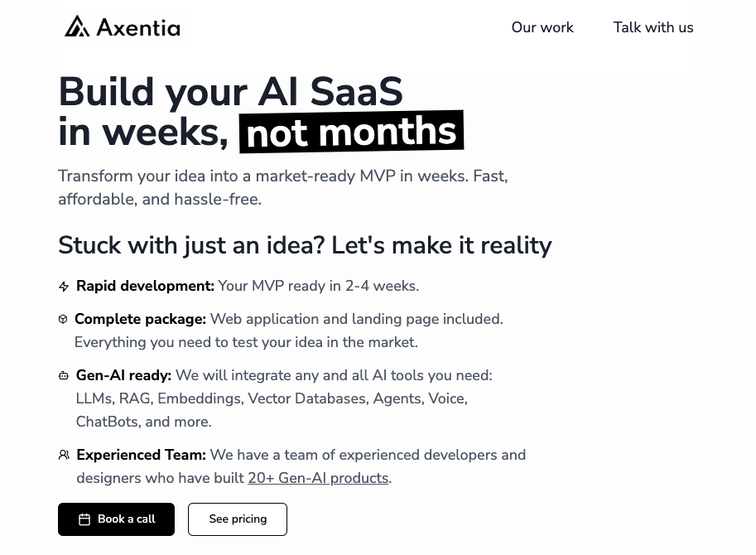Viewport: 756px width, 555px height.
Task: Click the box icon beside Complete package
Action: coord(63,319)
